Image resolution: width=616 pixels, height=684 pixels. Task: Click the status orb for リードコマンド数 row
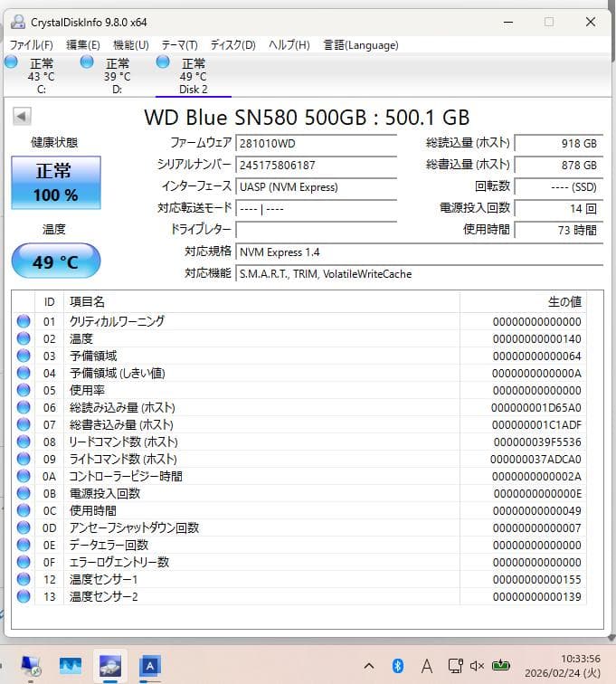coord(24,442)
